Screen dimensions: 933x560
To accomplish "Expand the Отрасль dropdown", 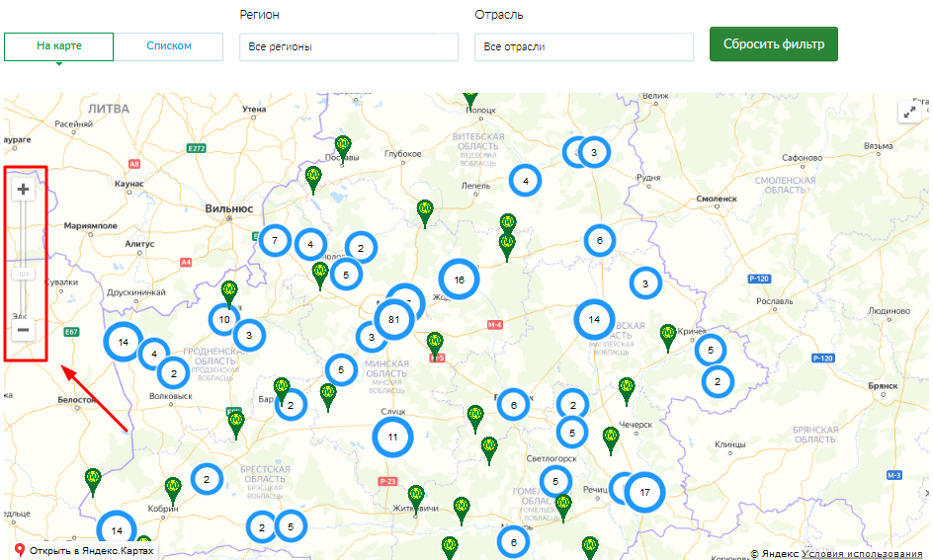I will coord(583,47).
